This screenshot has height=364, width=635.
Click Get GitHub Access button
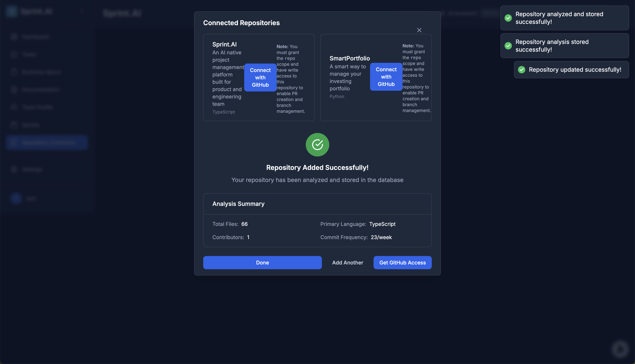click(x=402, y=262)
